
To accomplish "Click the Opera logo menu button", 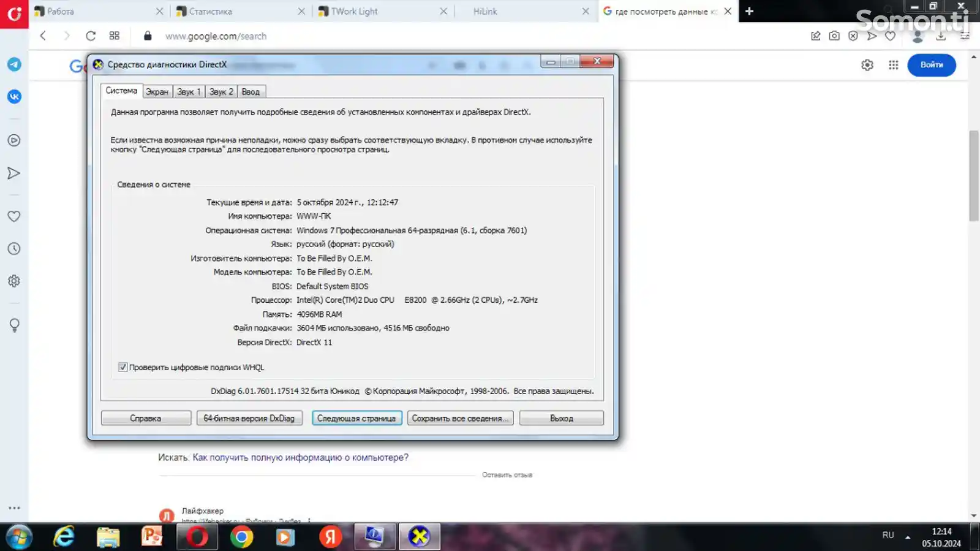I will pos(14,13).
